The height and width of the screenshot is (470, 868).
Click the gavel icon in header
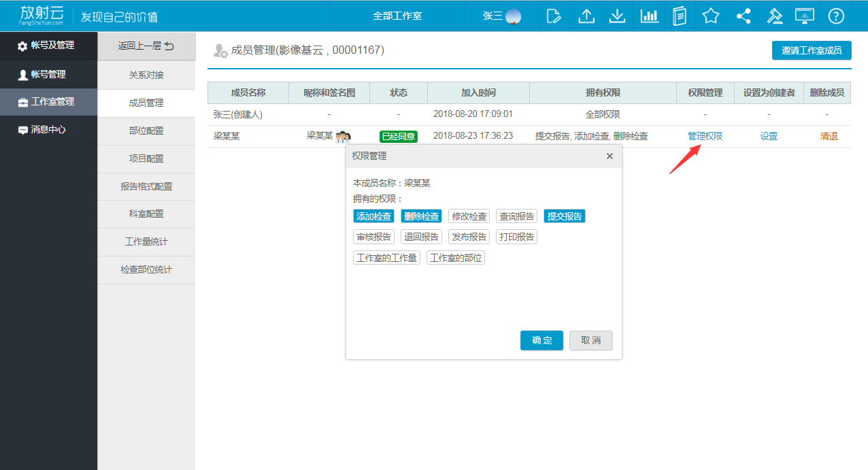coord(774,16)
